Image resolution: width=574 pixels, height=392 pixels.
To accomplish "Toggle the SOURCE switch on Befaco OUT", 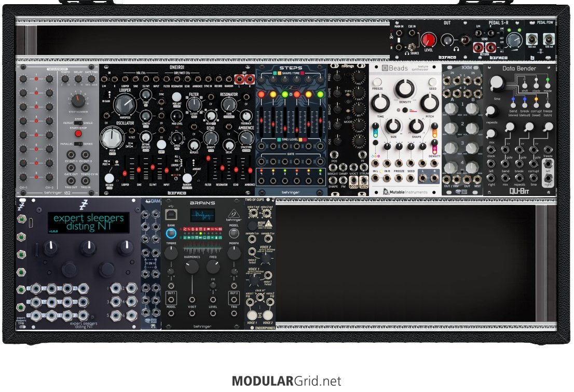I will tap(412, 47).
